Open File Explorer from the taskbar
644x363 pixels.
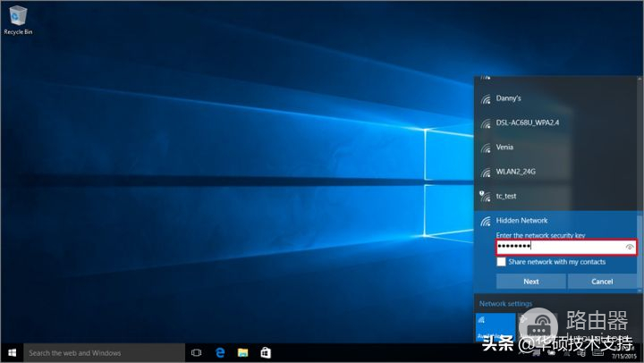[x=242, y=353]
